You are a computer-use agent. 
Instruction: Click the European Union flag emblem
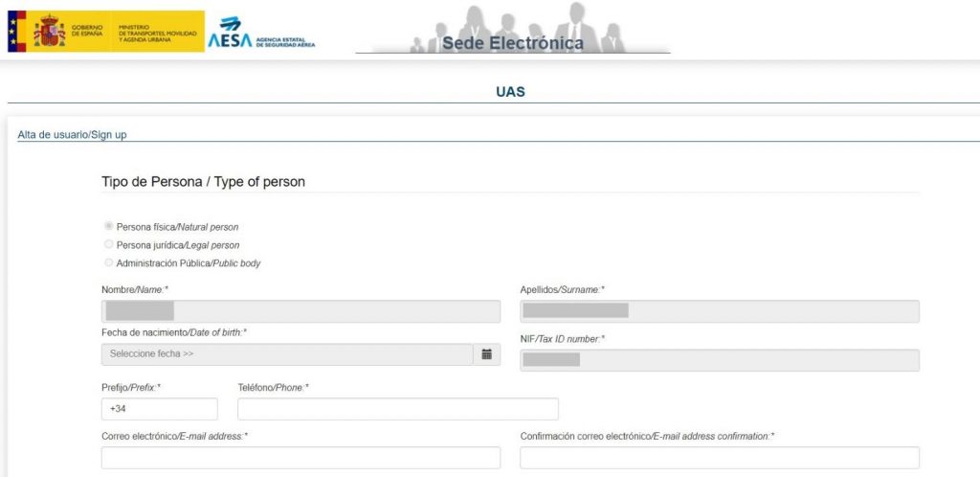click(11, 31)
